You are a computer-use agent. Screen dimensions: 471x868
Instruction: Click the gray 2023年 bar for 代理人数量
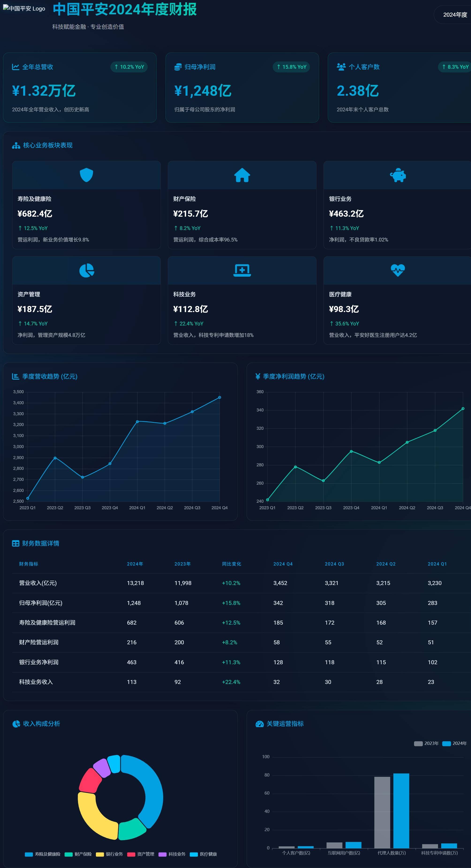coord(382,812)
